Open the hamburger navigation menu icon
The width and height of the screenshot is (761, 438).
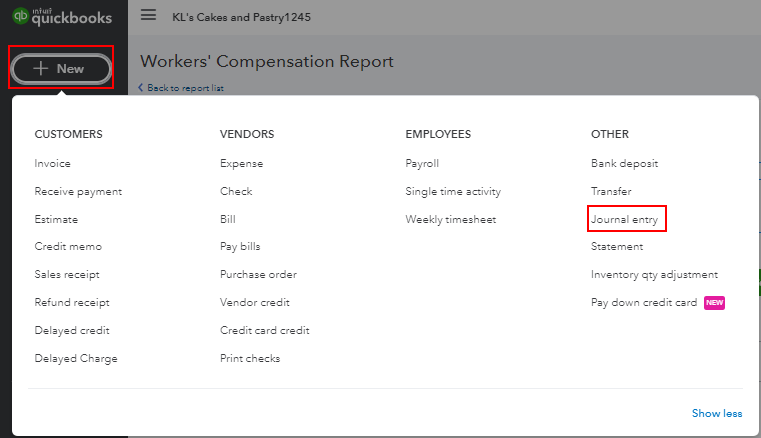pos(149,15)
